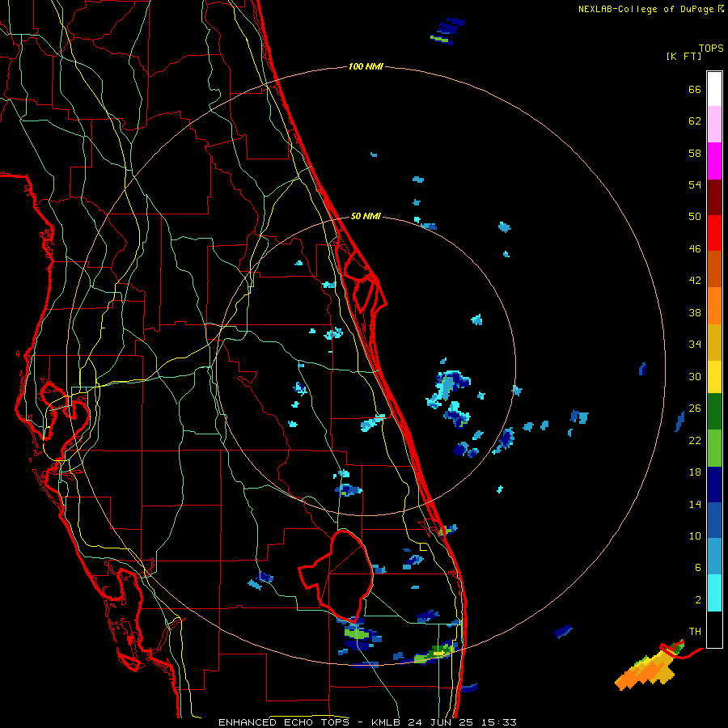This screenshot has width=728, height=728.
Task: Click the '54' legend value
Action: click(x=695, y=184)
